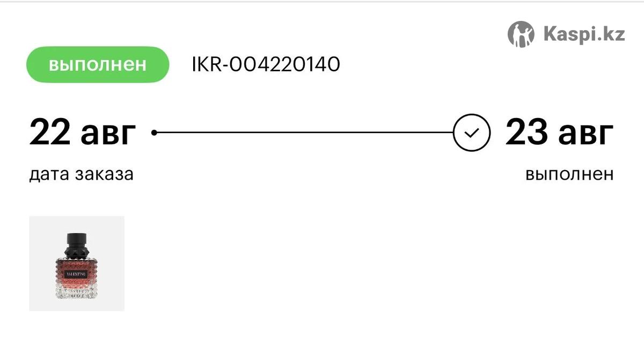Select the дата заказа caption

click(x=81, y=174)
